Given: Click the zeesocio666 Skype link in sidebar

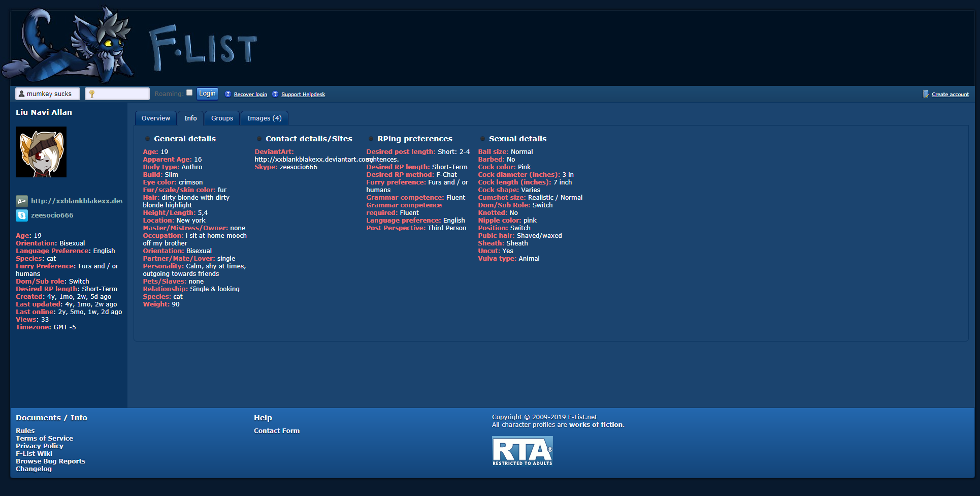Looking at the screenshot, I should [52, 215].
